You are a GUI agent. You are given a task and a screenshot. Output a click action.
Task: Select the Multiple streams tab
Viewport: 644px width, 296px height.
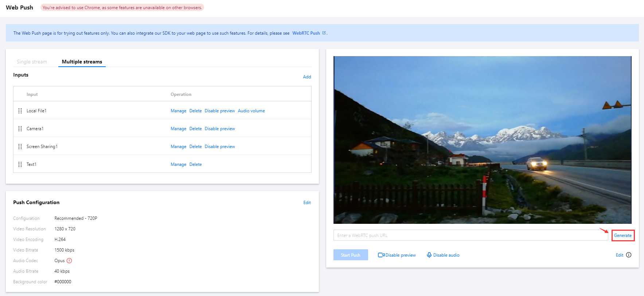click(82, 62)
